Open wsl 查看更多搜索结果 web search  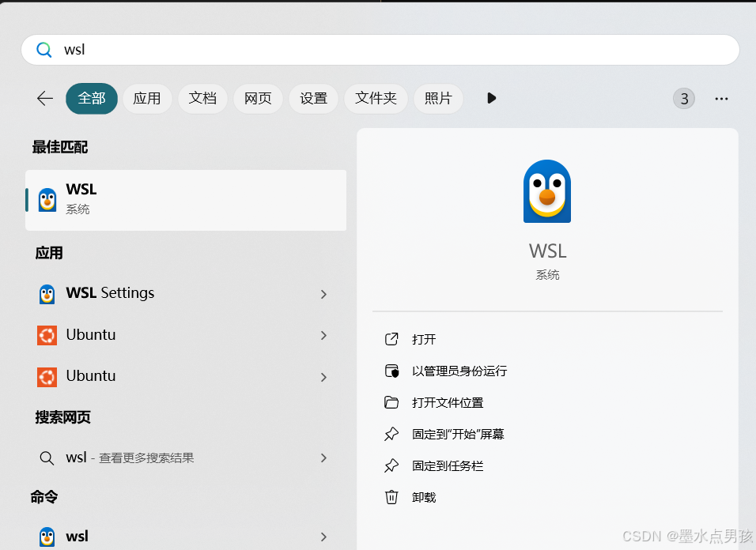186,458
